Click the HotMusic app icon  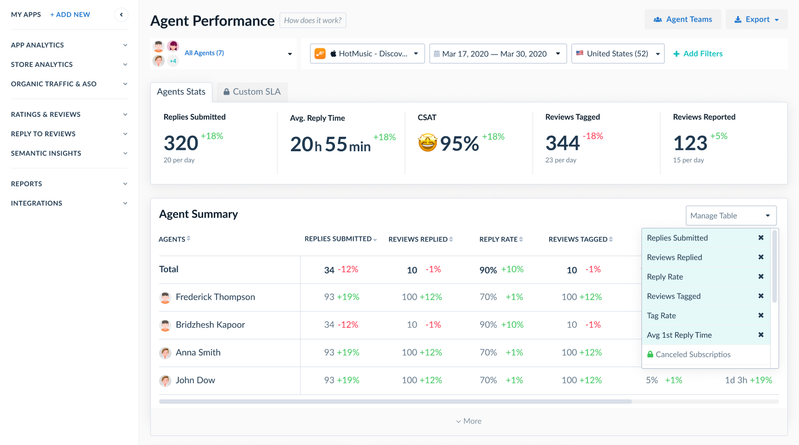[x=320, y=54]
